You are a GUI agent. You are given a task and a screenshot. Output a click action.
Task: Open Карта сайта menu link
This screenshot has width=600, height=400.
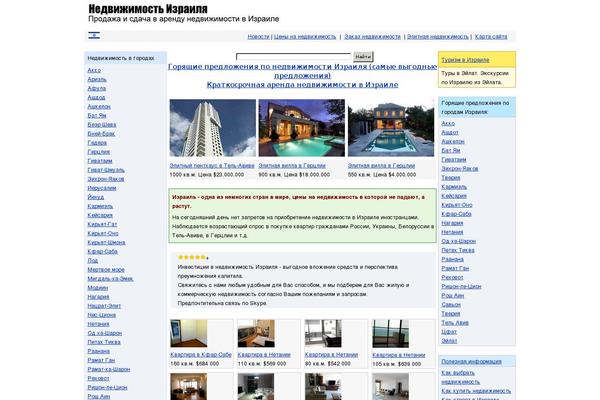pyautogui.click(x=491, y=37)
